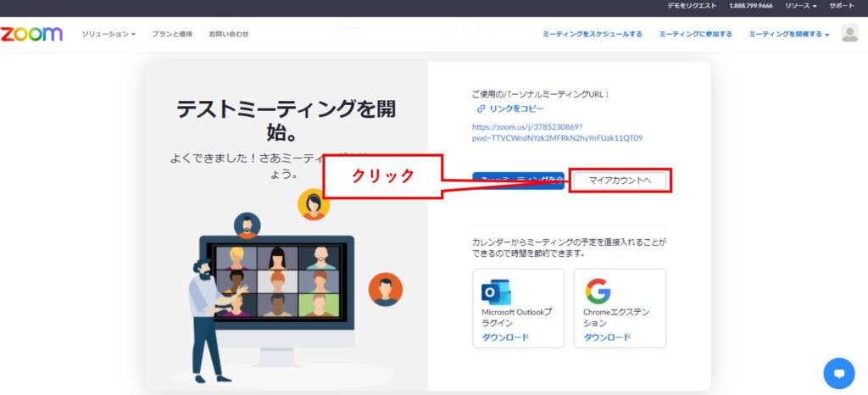This screenshot has height=395, width=868.
Task: Open お問い合わせ menu item
Action: pyautogui.click(x=229, y=34)
